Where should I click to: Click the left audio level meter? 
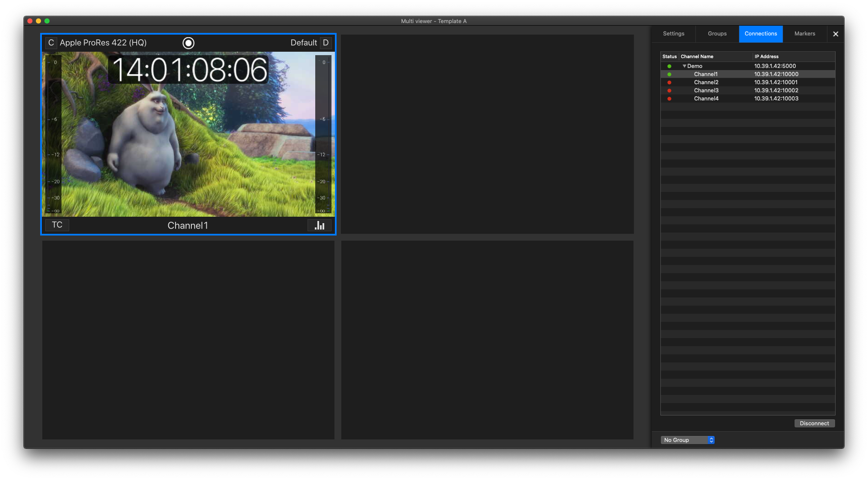pos(54,135)
